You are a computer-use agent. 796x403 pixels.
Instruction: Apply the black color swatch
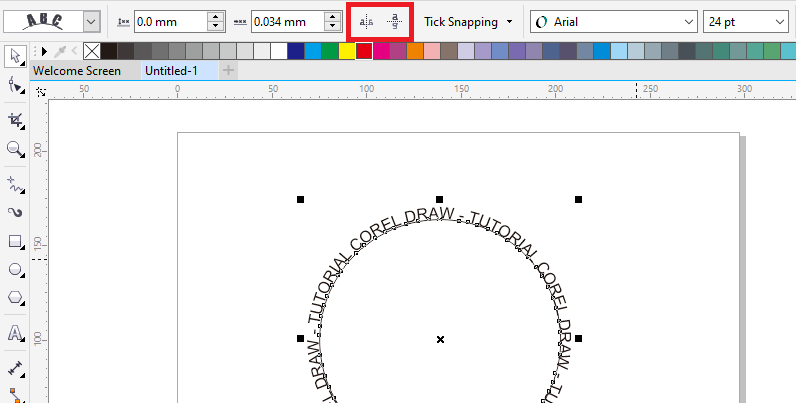coord(109,51)
